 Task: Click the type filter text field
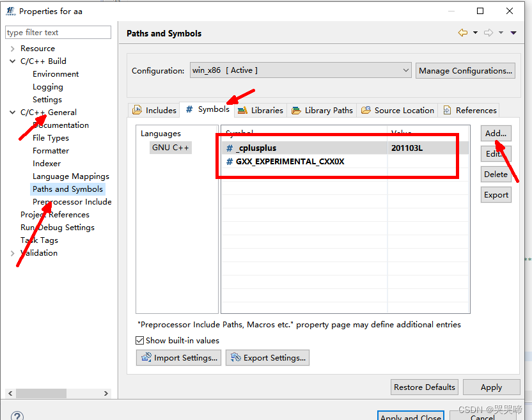pyautogui.click(x=58, y=32)
